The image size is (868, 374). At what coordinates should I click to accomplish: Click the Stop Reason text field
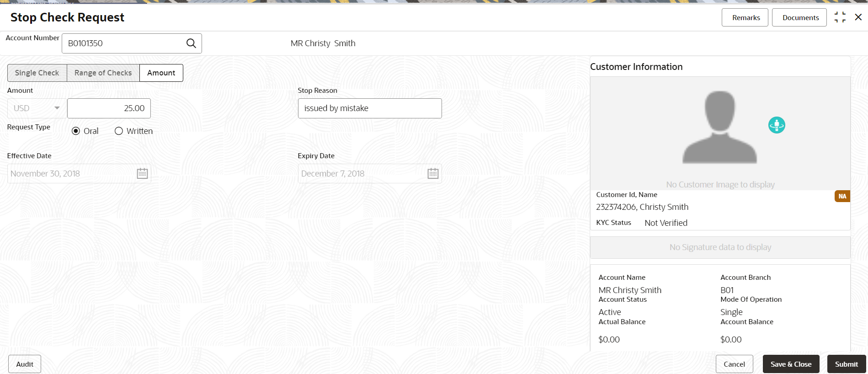point(370,108)
